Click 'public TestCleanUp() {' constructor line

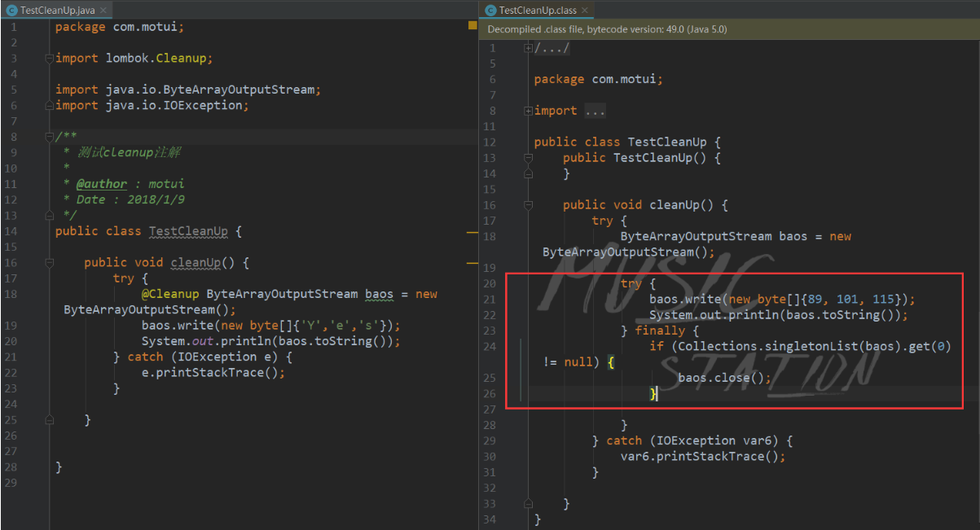(642, 158)
